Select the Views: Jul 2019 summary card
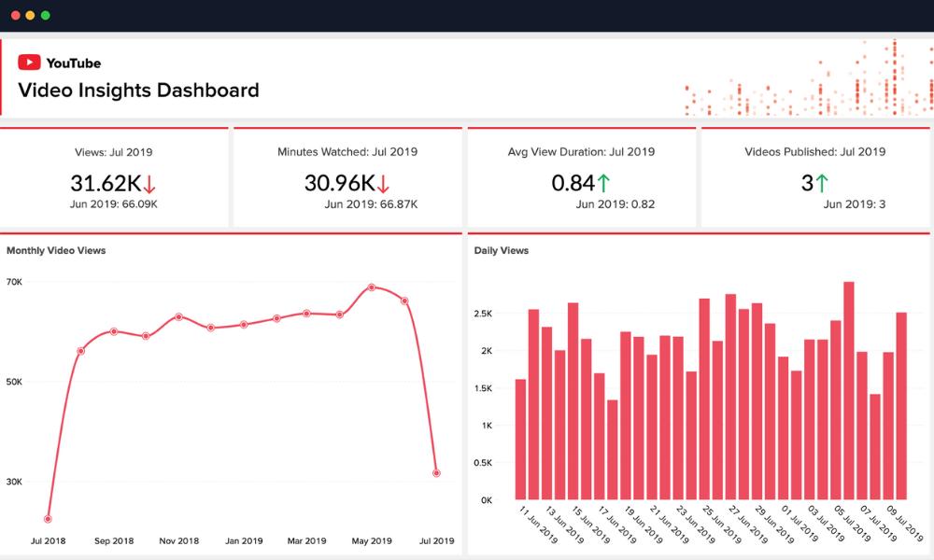Viewport: 934px width, 560px height. tap(112, 177)
